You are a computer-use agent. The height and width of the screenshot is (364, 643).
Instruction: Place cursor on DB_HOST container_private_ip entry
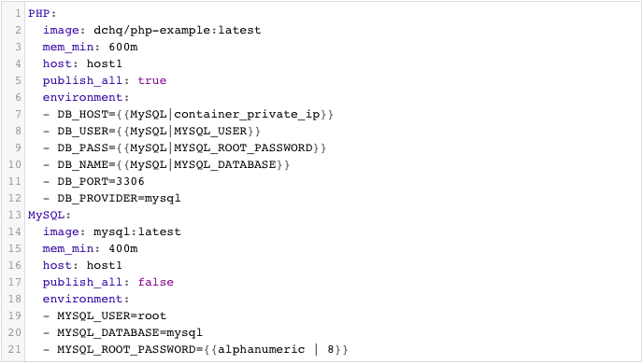click(x=195, y=114)
